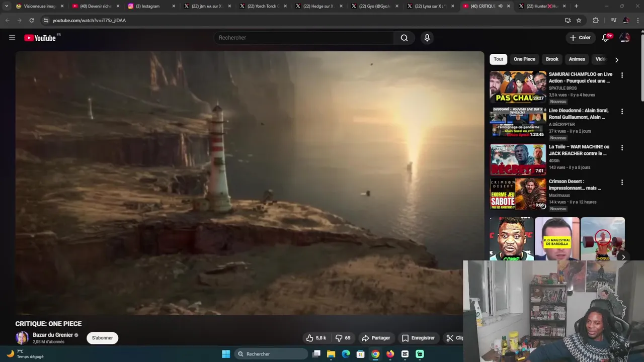Open a new browser tab
The height and width of the screenshot is (362, 644).
576,6
